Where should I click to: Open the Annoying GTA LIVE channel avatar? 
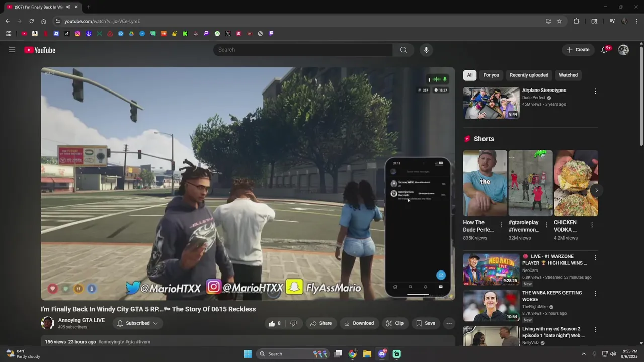tap(47, 323)
